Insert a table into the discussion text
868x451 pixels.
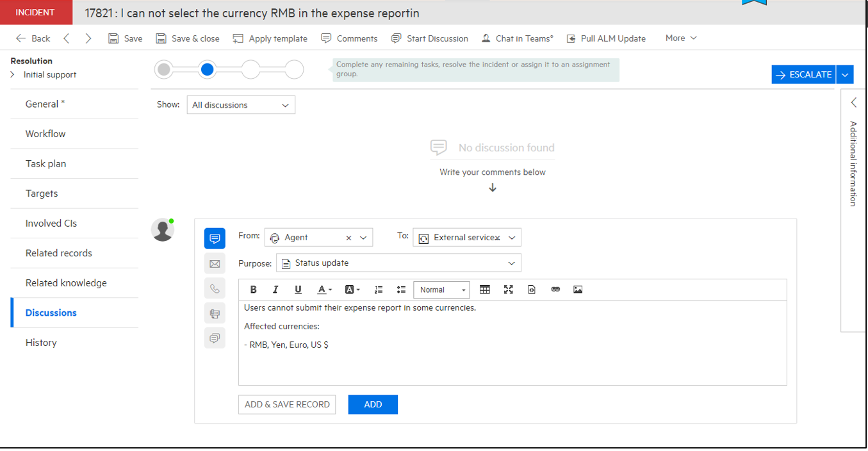(485, 289)
